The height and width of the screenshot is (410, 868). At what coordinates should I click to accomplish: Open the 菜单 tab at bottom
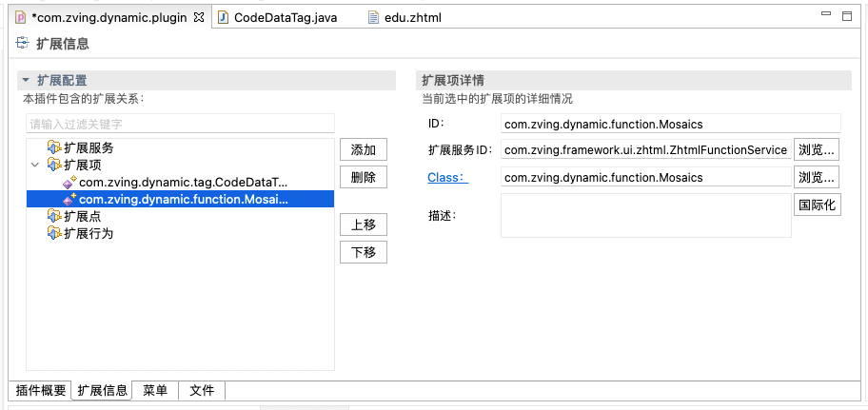155,390
